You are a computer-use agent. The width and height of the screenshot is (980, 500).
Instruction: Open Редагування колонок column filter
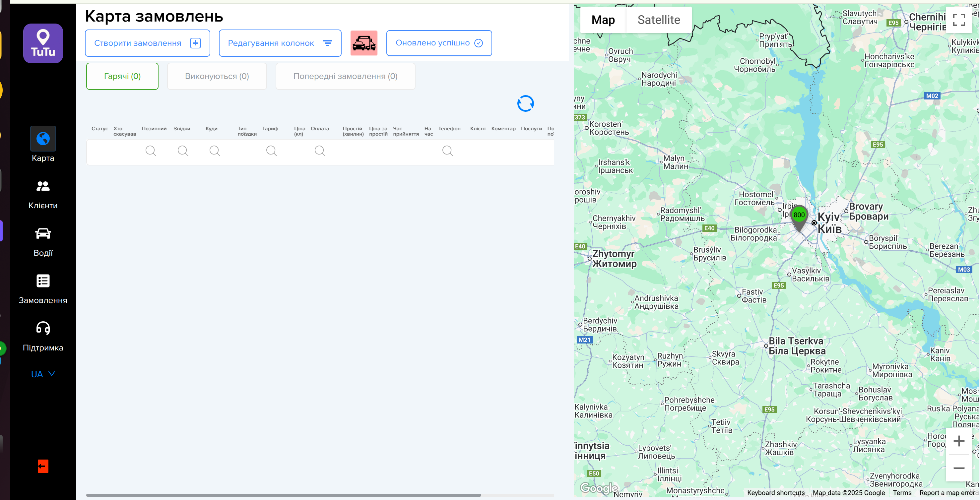click(280, 43)
